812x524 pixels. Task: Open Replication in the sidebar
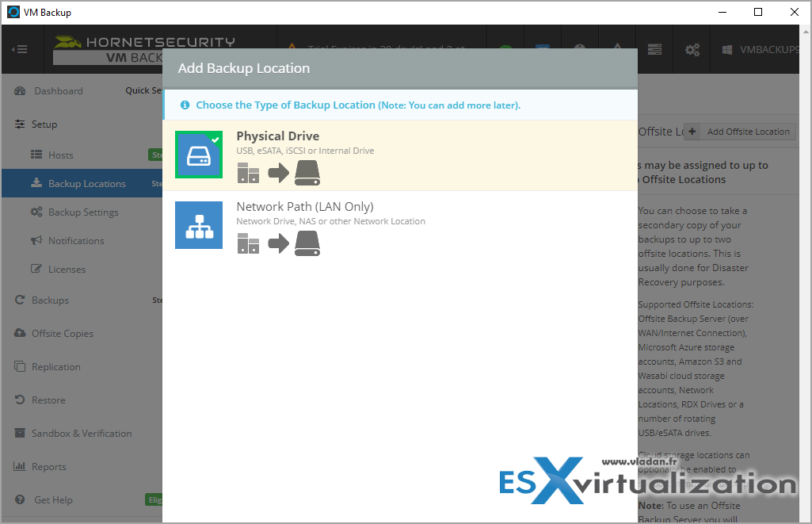56,366
